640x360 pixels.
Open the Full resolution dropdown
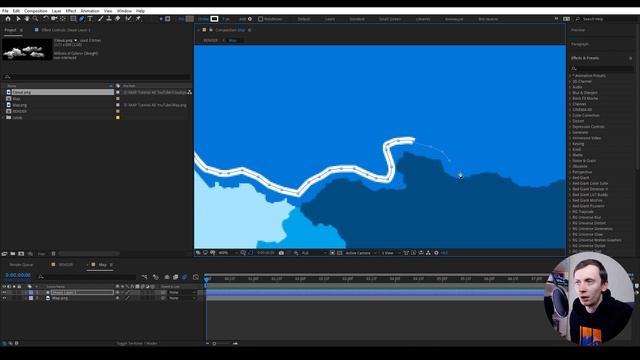pos(313,253)
